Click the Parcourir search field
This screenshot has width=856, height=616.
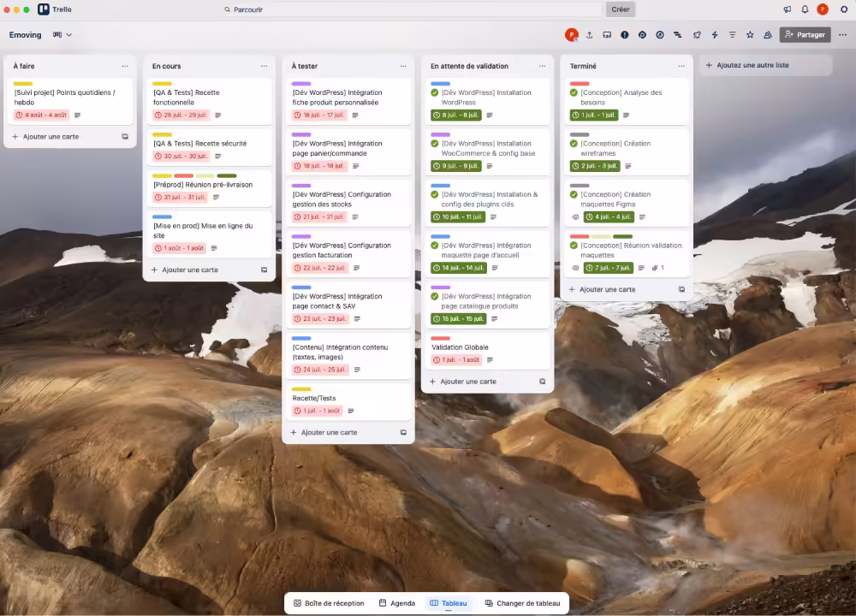[411, 9]
